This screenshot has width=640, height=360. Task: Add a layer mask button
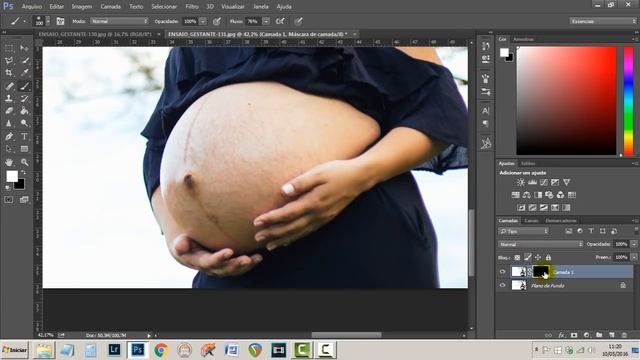(x=574, y=335)
